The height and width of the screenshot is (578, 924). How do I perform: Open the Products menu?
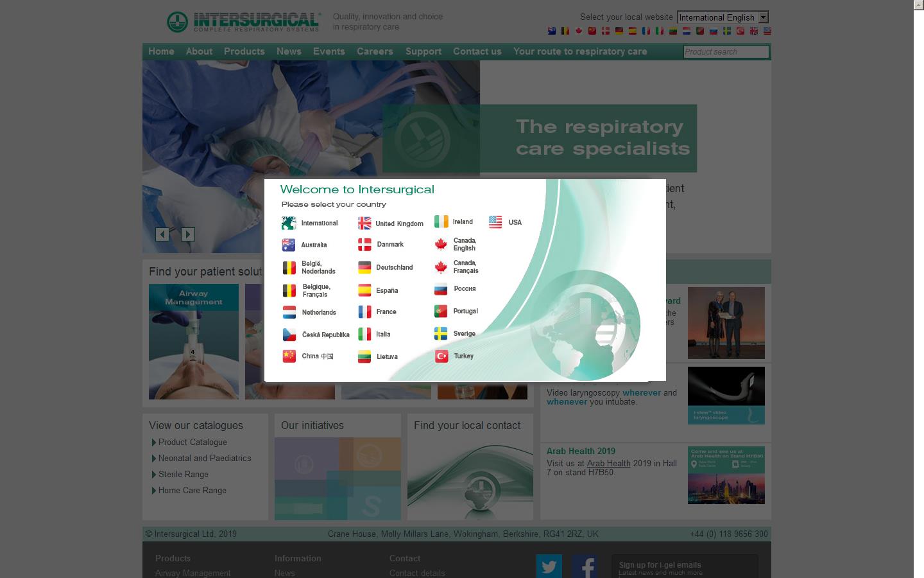click(244, 51)
